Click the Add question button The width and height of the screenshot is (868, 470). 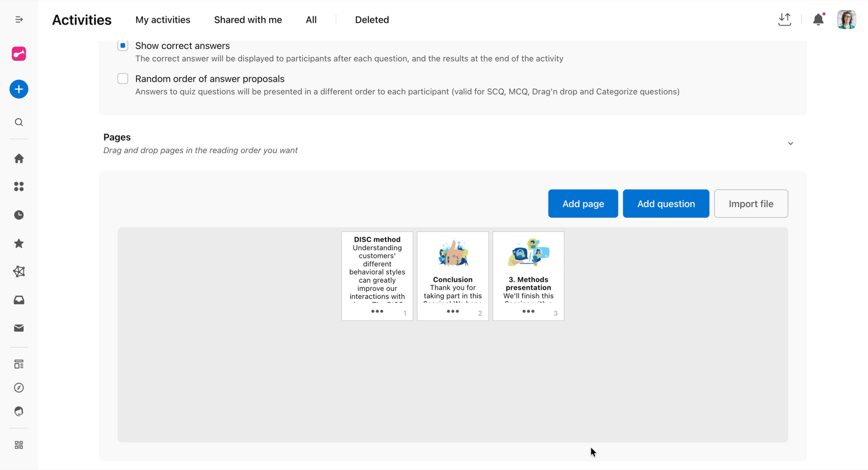point(666,203)
